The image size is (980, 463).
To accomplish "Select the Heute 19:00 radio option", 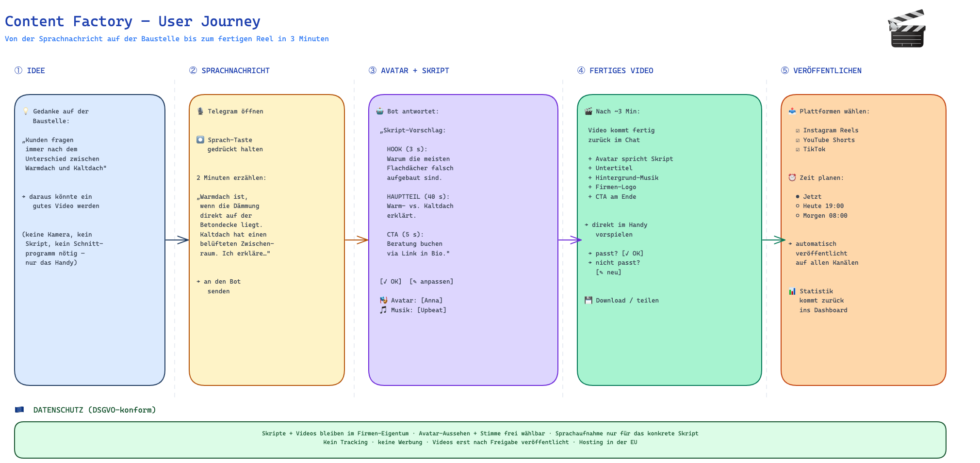I will coord(798,206).
